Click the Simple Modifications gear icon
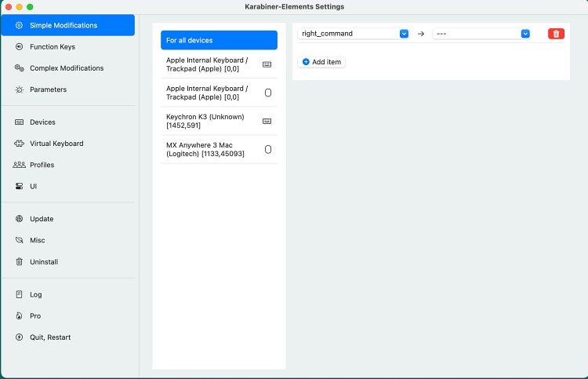 click(x=19, y=25)
